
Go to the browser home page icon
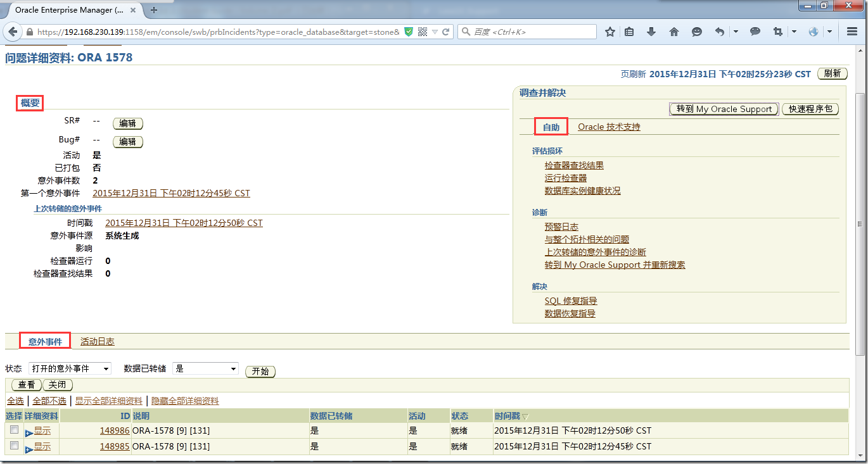[x=674, y=32]
